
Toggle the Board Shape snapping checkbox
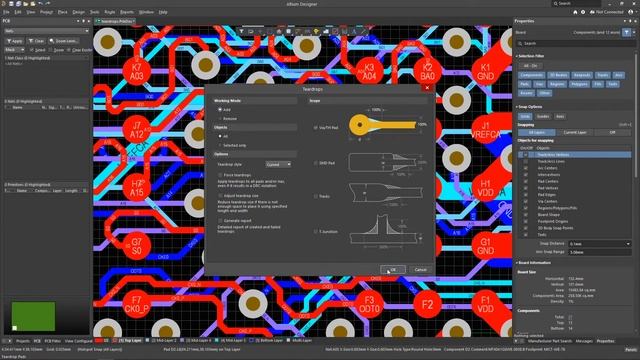[x=526, y=214]
